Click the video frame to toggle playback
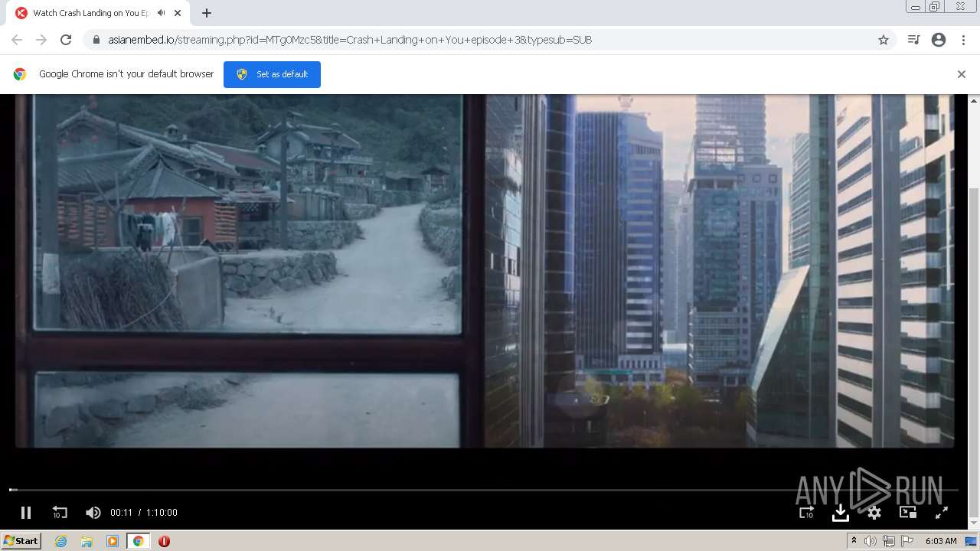Image resolution: width=980 pixels, height=551 pixels. (x=485, y=271)
